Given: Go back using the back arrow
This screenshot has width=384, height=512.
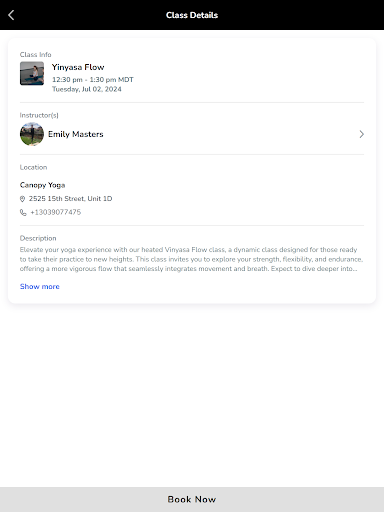Looking at the screenshot, I should tap(11, 15).
